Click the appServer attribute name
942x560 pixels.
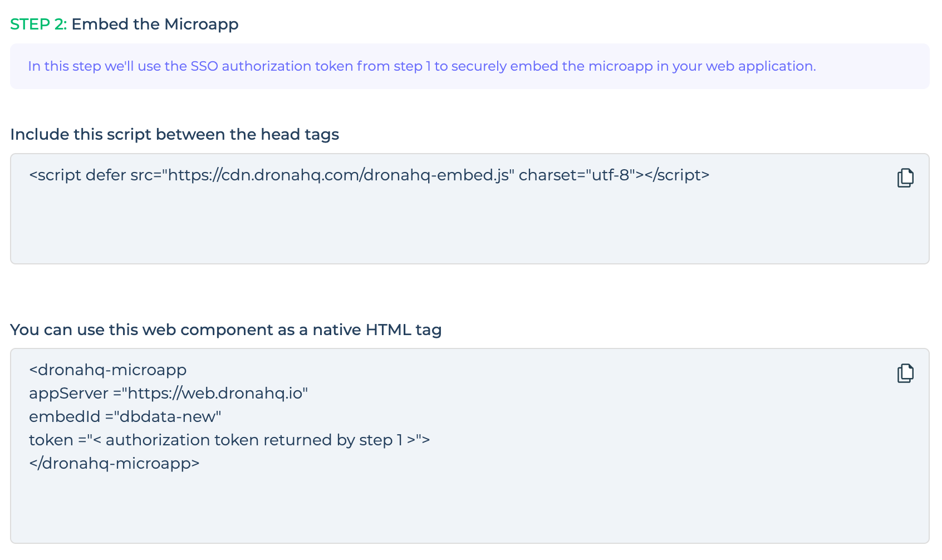coord(68,393)
